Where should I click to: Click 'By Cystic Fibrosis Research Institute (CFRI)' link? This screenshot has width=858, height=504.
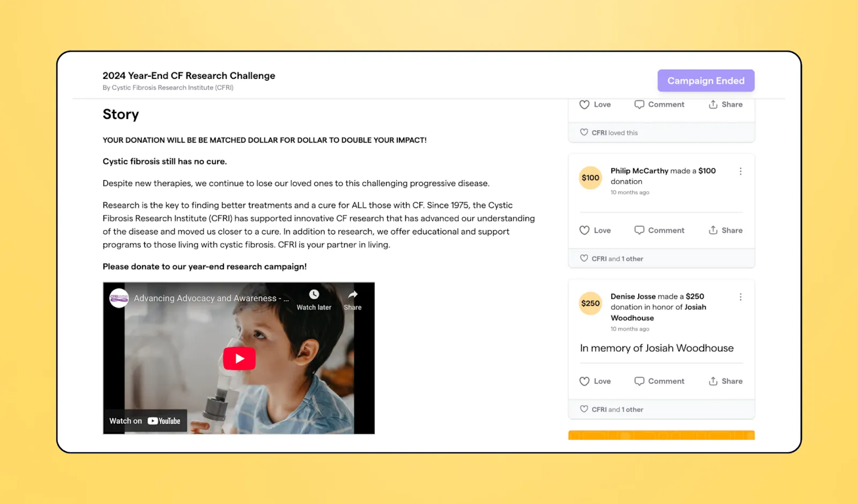click(x=168, y=87)
